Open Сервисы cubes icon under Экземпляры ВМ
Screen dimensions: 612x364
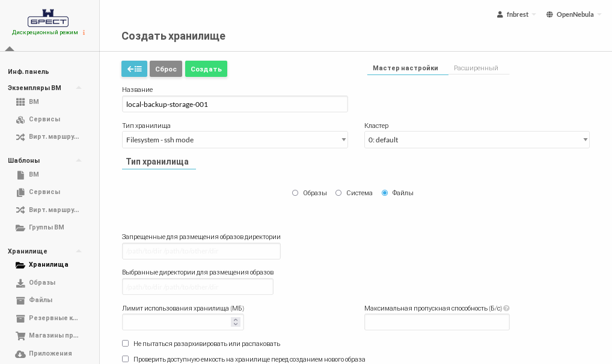click(x=20, y=120)
